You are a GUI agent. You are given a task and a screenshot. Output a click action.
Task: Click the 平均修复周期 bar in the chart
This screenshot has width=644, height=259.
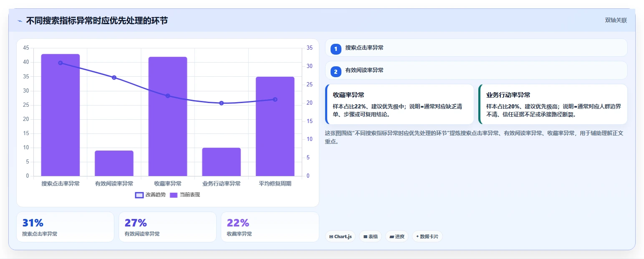pyautogui.click(x=275, y=126)
